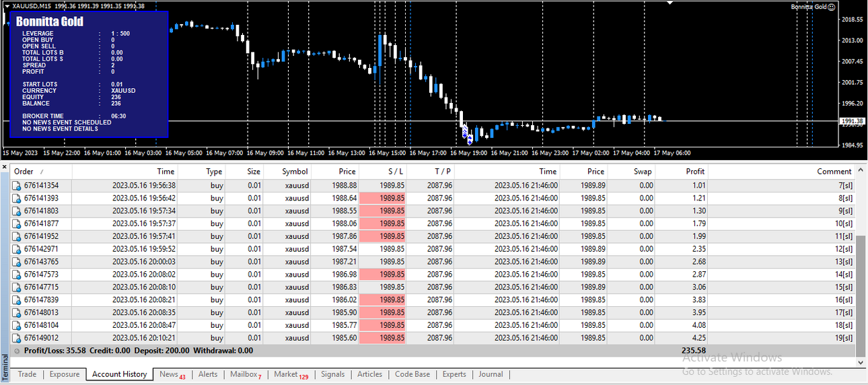Click the order icon for order 676148104
This screenshot has height=385, width=868.
17,325
